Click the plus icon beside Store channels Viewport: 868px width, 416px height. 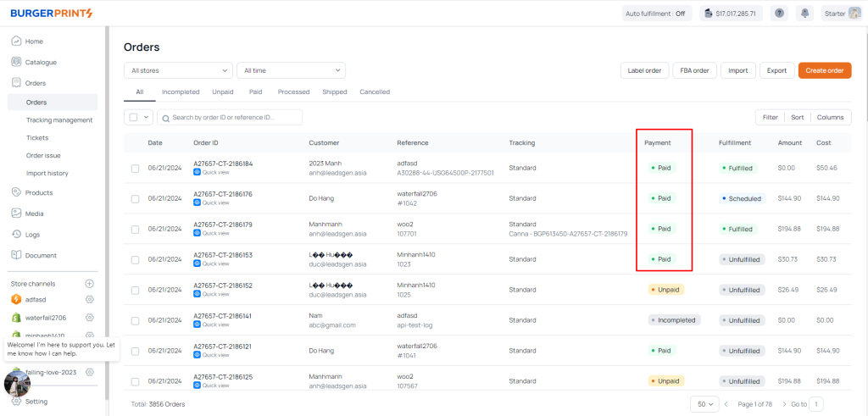(x=90, y=283)
